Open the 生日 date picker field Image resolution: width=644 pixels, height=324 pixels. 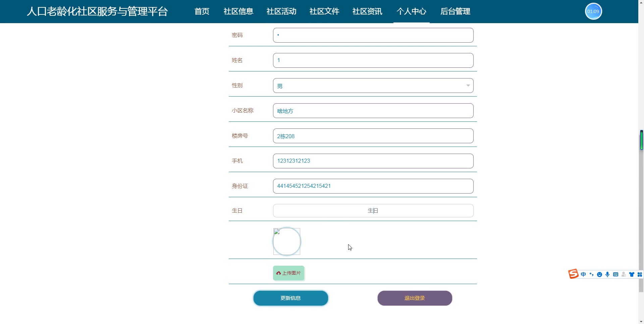coord(373,210)
